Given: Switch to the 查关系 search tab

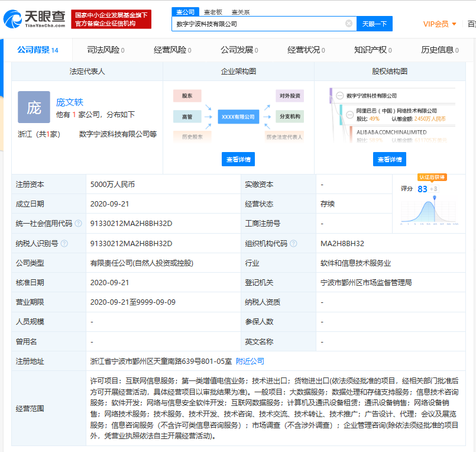Looking at the screenshot, I should [x=240, y=12].
